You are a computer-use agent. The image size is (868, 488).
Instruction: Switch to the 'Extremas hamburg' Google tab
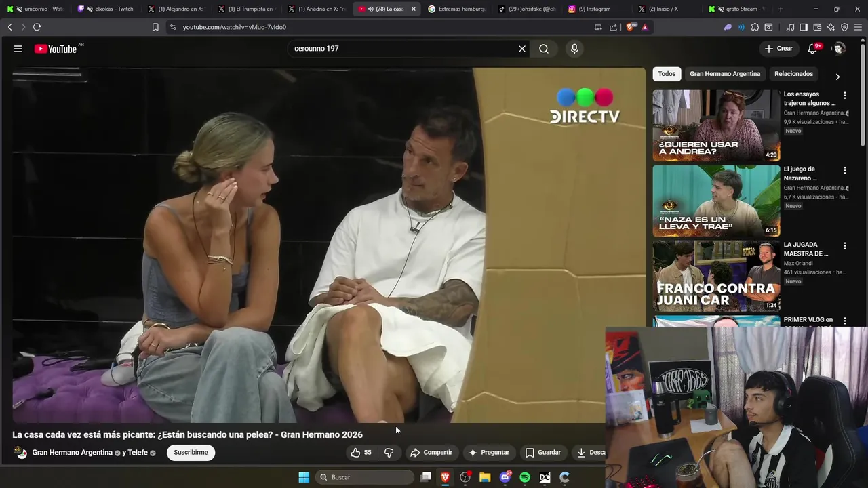coord(456,9)
